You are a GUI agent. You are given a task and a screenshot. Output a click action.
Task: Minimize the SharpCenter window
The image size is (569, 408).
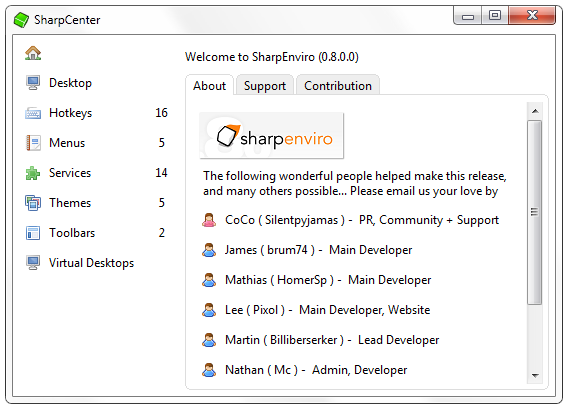[468, 16]
